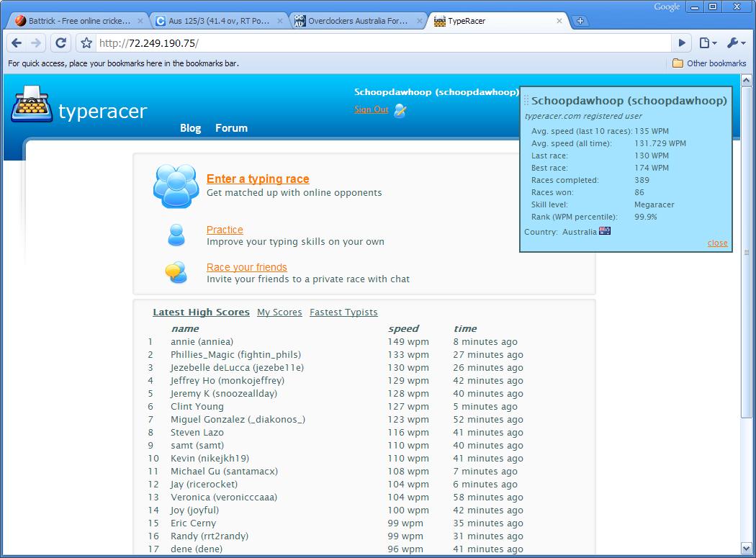Bookmark this page with the star icon
Viewport: 756px width, 558px height.
tap(86, 43)
